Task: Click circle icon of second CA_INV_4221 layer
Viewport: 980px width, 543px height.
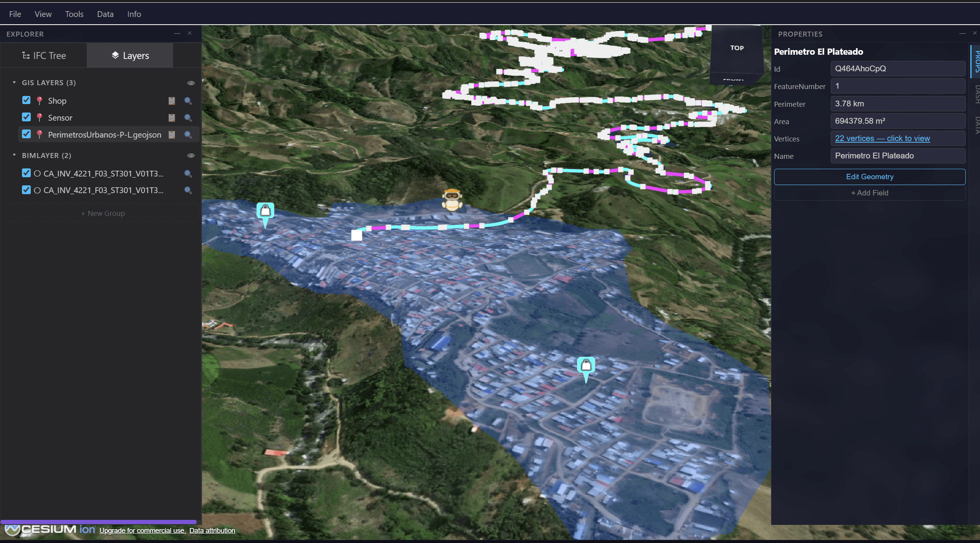Action: [x=37, y=190]
